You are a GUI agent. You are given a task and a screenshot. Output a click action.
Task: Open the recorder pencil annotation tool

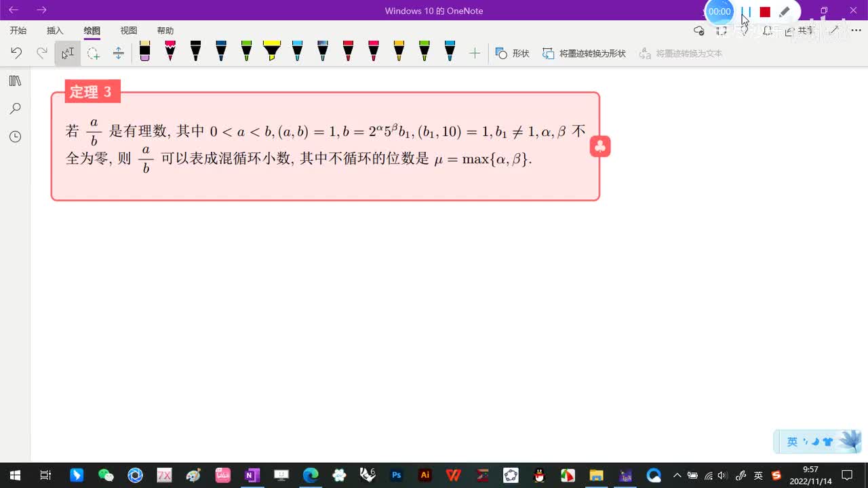coord(785,12)
